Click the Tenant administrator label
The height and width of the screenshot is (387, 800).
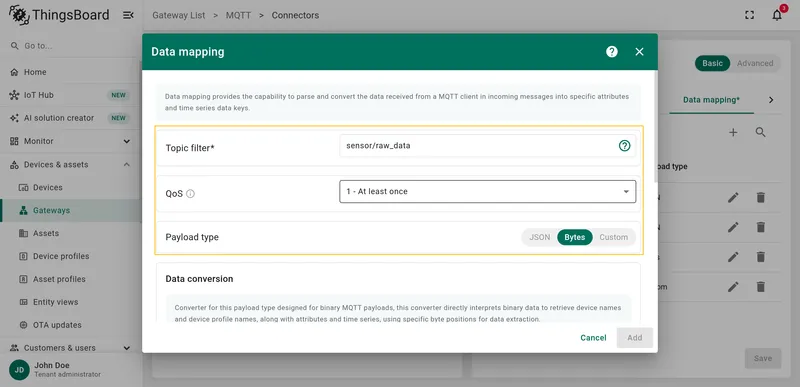(67, 375)
